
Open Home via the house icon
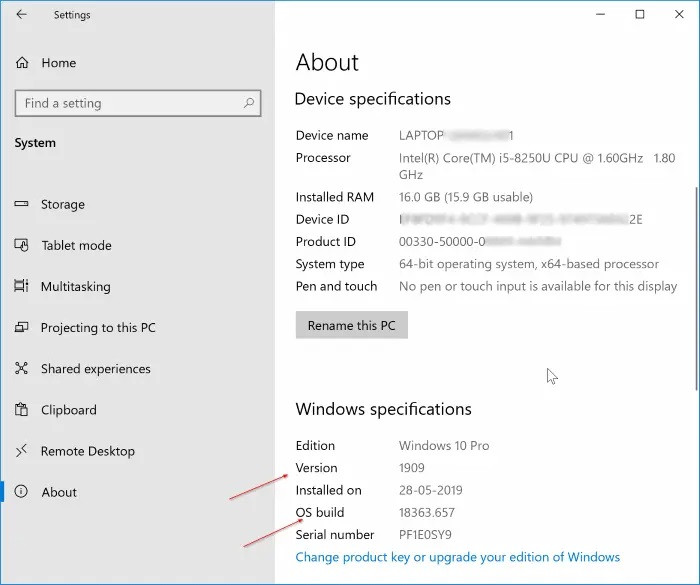click(22, 63)
